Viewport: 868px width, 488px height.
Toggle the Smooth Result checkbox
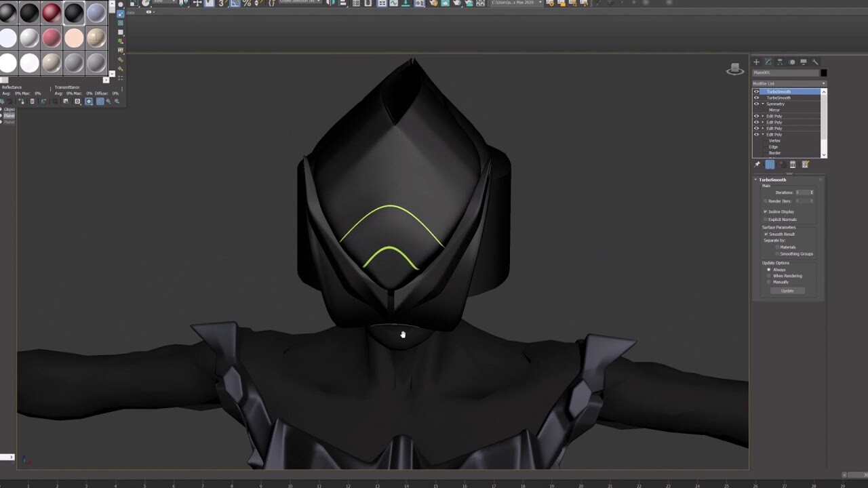click(766, 234)
